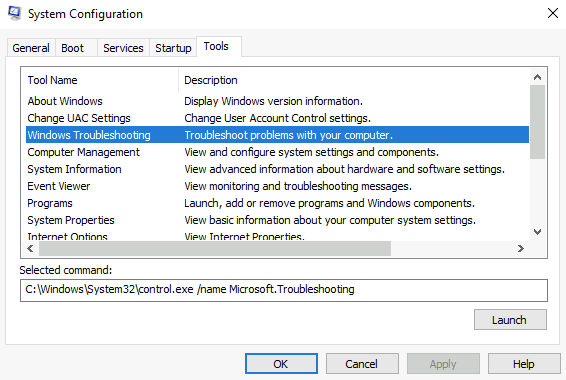The image size is (566, 380).
Task: Click the horizontal scrollbar thumb
Action: (215, 249)
